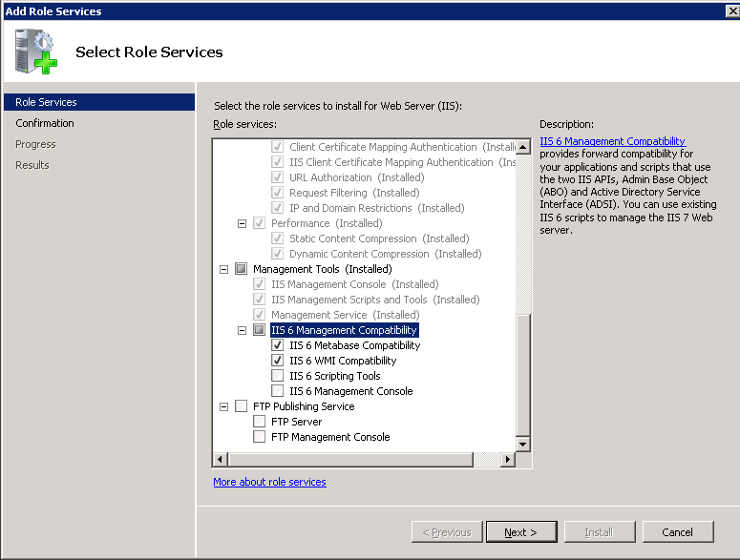Image resolution: width=740 pixels, height=560 pixels.
Task: Click the scroll up arrow in role services list
Action: pyautogui.click(x=522, y=147)
